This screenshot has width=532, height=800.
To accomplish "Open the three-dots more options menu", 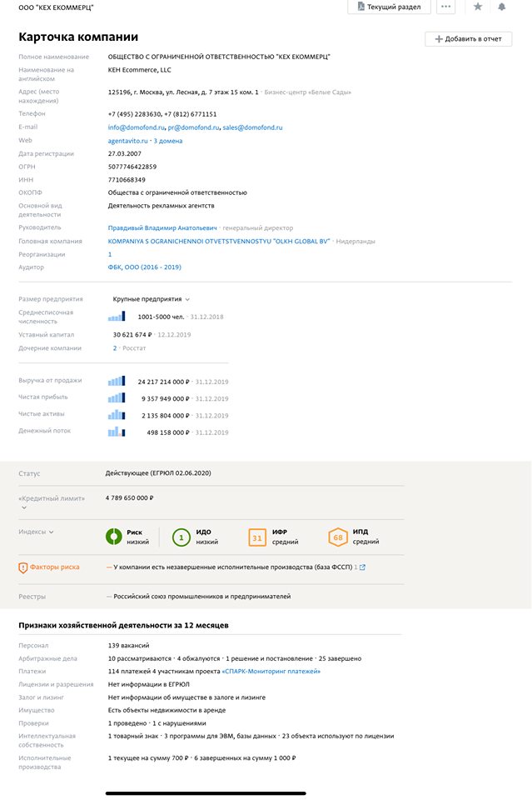I will pos(447,7).
